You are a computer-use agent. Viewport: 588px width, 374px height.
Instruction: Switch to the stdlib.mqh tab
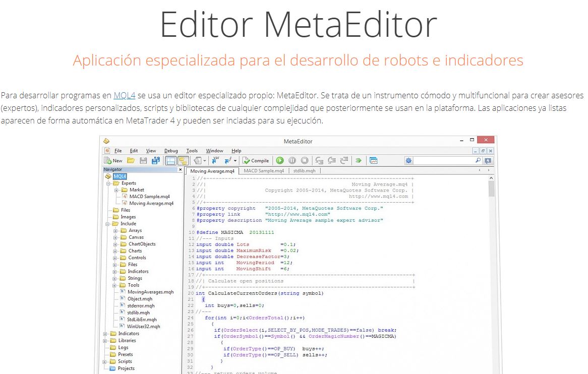coord(304,170)
